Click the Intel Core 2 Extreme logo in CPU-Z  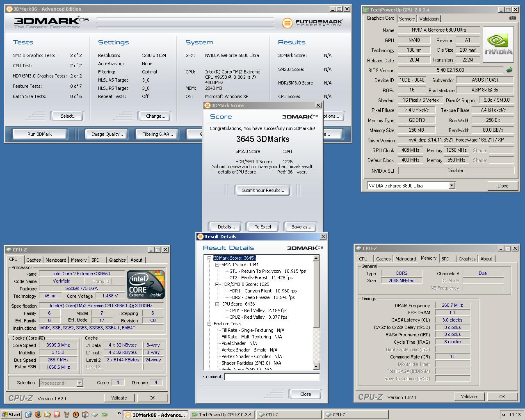pos(146,284)
